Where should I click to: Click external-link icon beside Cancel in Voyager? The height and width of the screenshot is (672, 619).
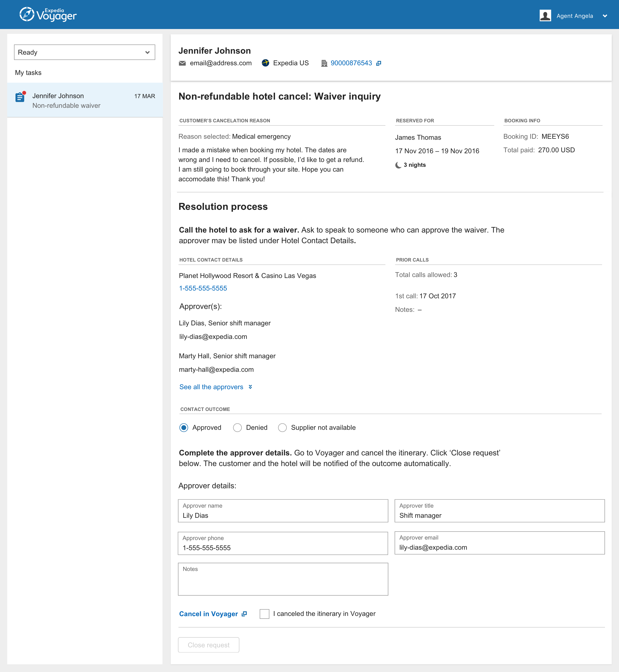(244, 614)
